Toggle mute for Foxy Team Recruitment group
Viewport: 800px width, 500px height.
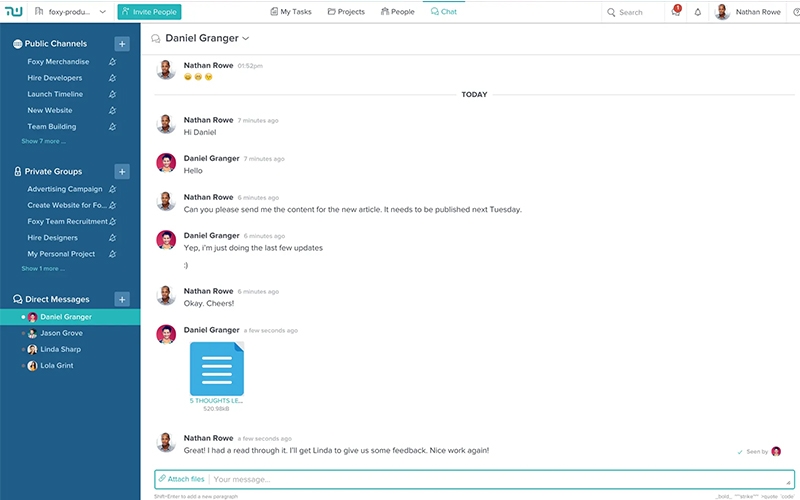point(112,221)
